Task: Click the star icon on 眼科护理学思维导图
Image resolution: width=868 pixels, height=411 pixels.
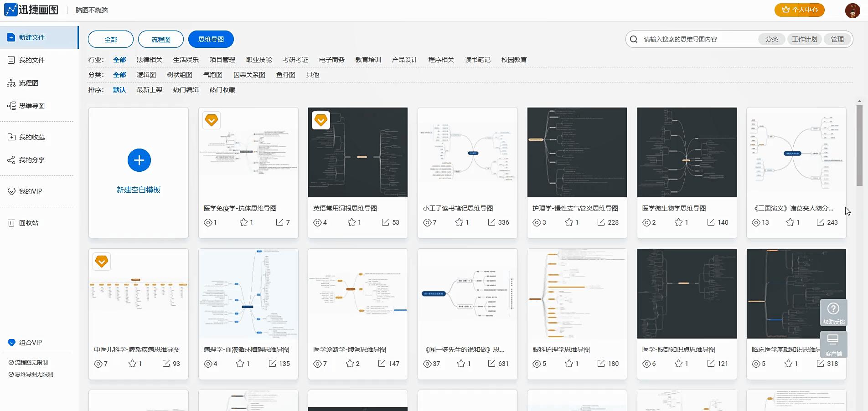Action: [569, 364]
